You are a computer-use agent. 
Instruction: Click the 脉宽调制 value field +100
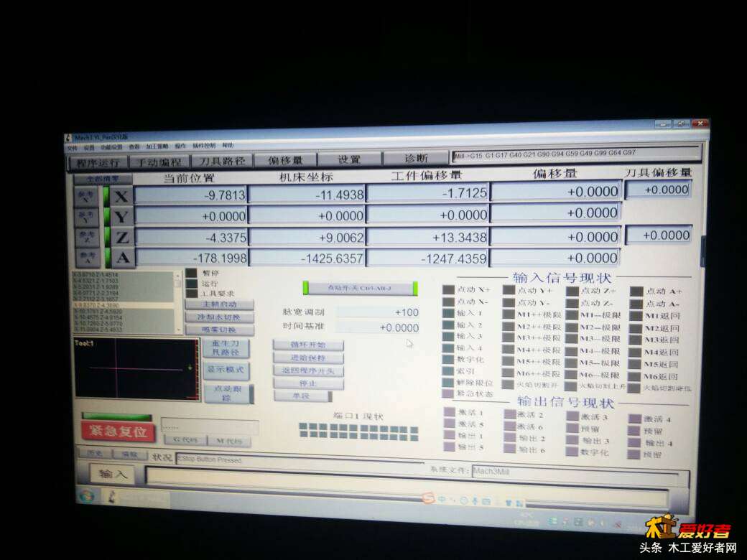tap(378, 313)
